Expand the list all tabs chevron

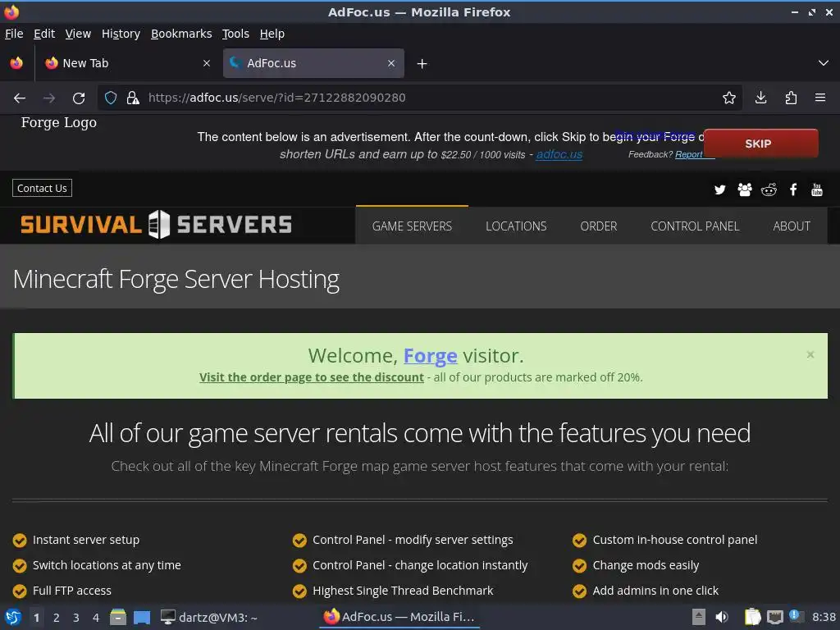coord(824,63)
